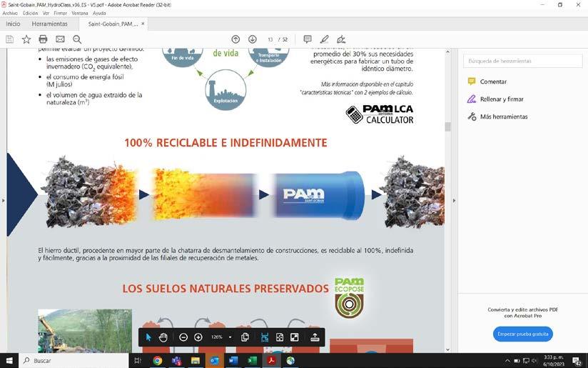Screen dimensions: 588x368
Task: Click the scrollbar down arrow
Action: tap(447, 349)
